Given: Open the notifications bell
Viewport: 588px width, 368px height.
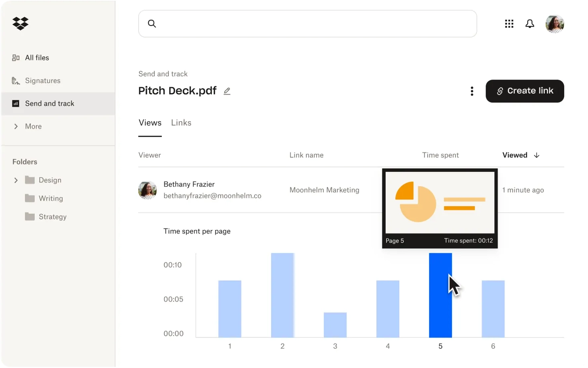Looking at the screenshot, I should [x=530, y=24].
